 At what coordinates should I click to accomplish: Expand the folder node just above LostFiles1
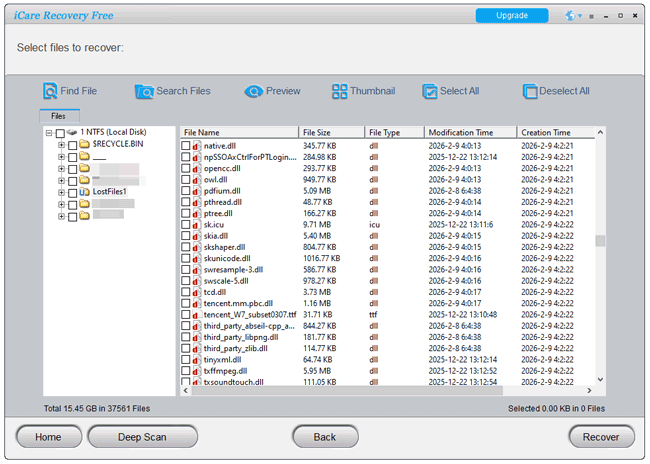point(61,181)
